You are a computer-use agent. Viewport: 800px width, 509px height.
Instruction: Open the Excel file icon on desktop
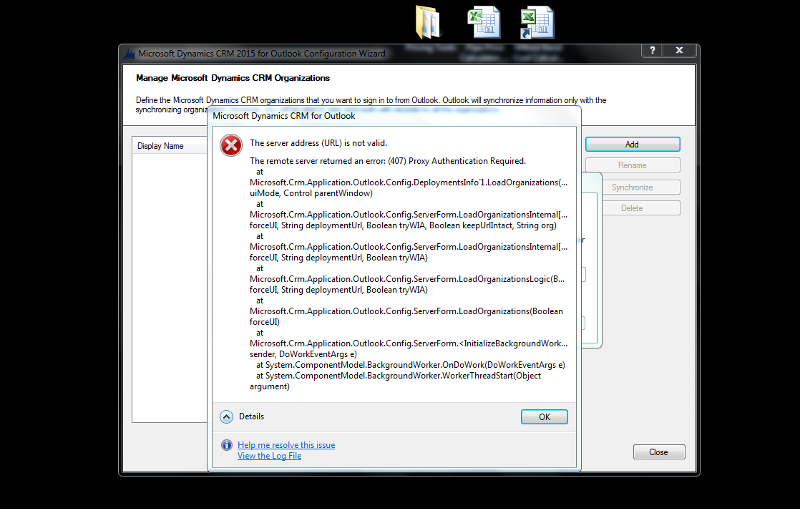tap(484, 22)
